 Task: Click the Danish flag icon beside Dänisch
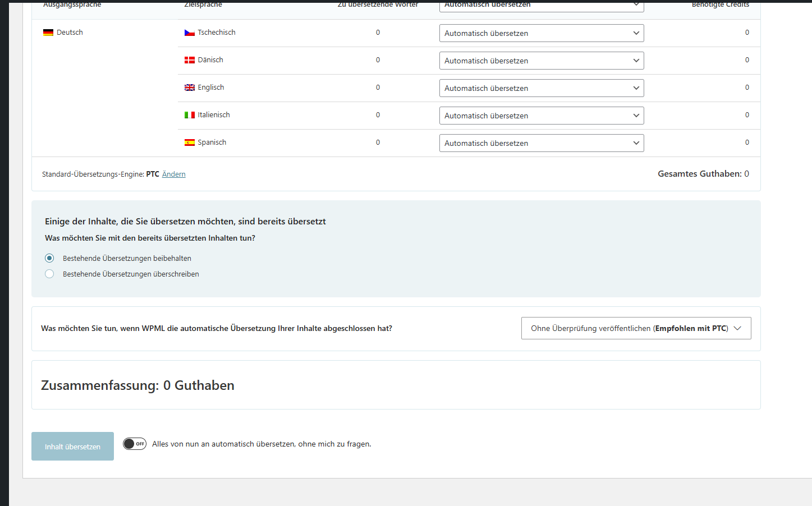pos(190,60)
